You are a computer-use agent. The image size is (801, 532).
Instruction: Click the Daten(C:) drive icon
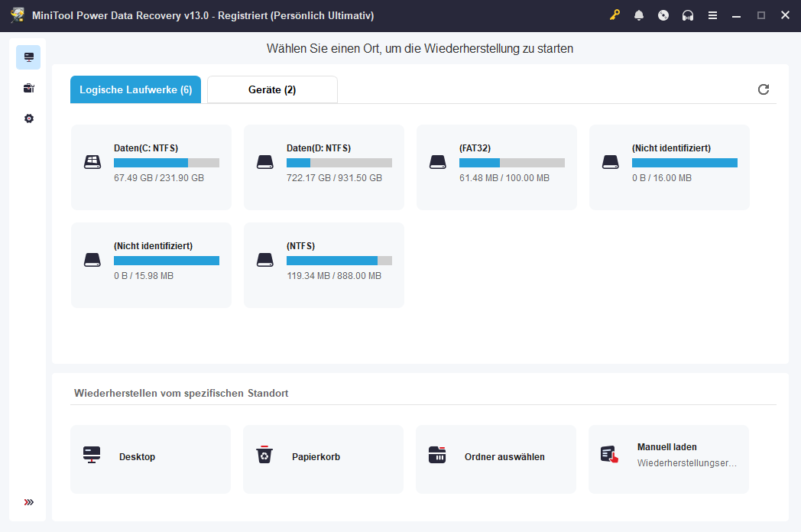click(92, 162)
